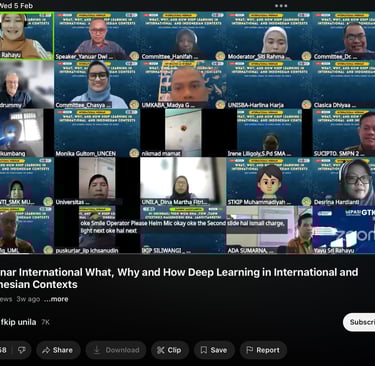The height and width of the screenshot is (366, 375).
Task: Click the Clip scissors button
Action: pos(170,350)
